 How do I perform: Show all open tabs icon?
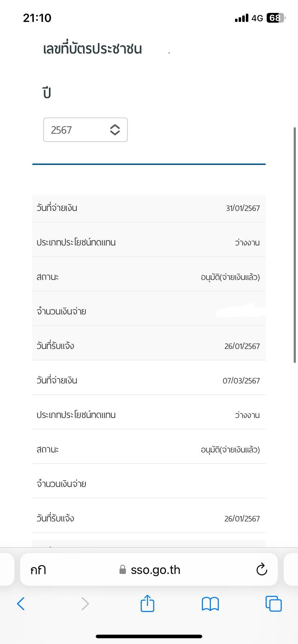click(274, 603)
